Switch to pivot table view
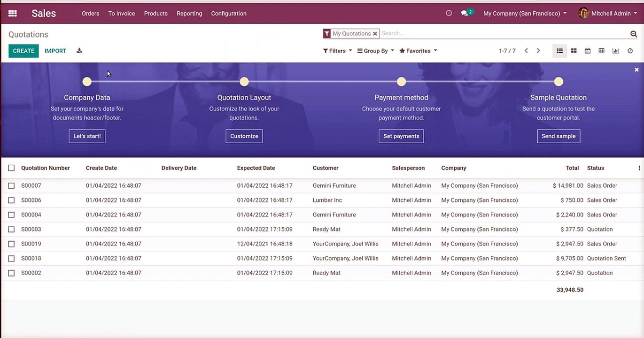Viewport: 644px width, 338px height. tap(601, 51)
